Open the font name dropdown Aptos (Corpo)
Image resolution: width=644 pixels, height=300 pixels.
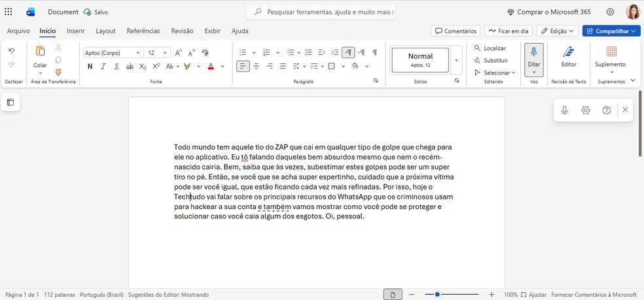[112, 53]
